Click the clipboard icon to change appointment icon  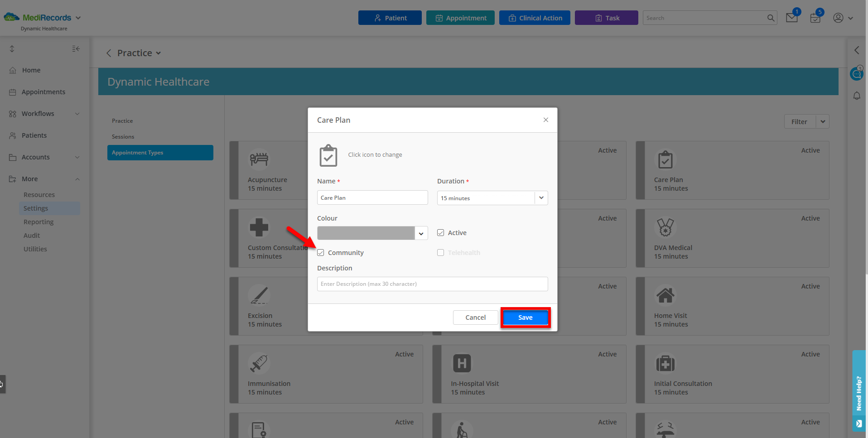click(328, 155)
